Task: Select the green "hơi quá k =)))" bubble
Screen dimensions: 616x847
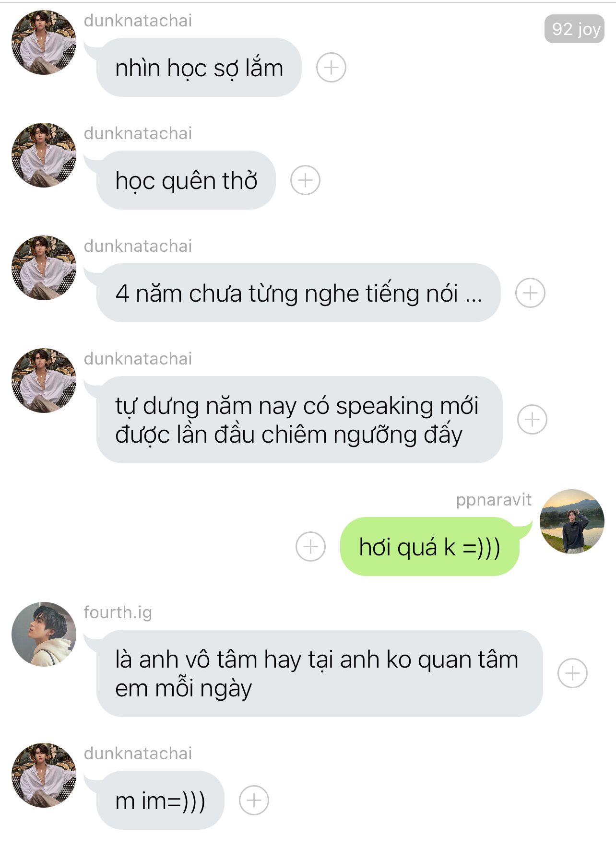Action: tap(430, 546)
